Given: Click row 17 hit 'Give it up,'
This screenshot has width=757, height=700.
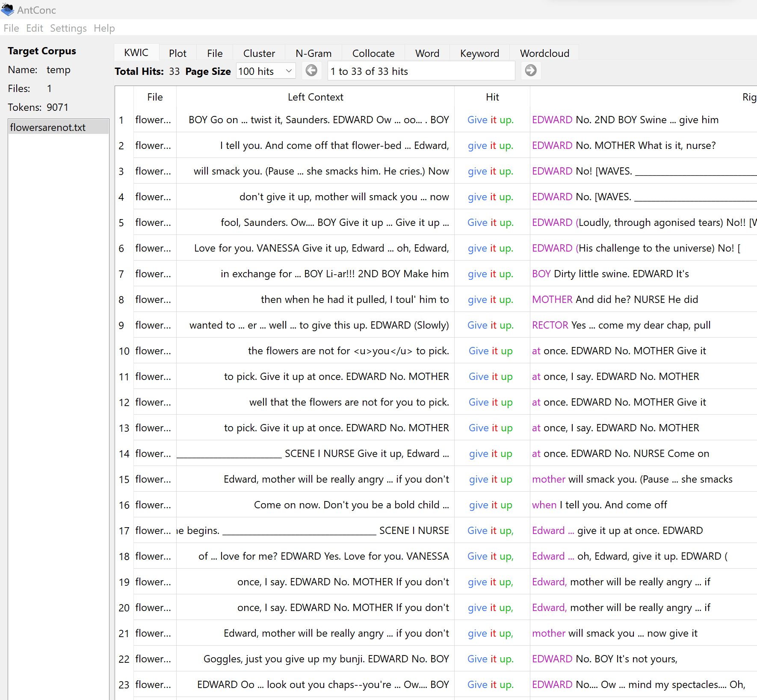Looking at the screenshot, I should coord(491,531).
